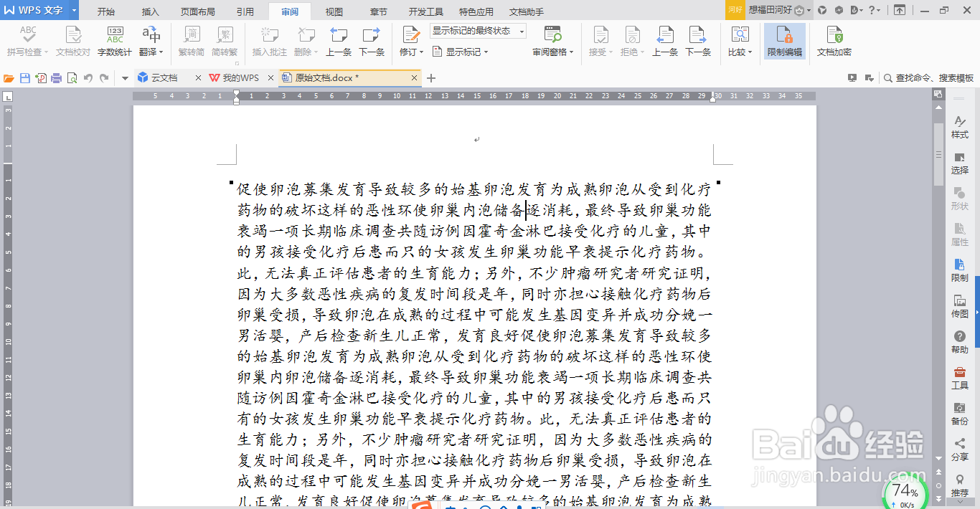Image resolution: width=980 pixels, height=509 pixels.
Task: Switch to the 视图 ribbon tab
Action: (x=334, y=11)
